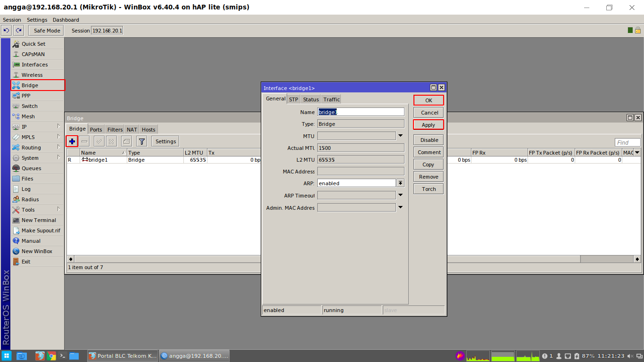This screenshot has width=644, height=362.
Task: Switch to the Ports tab
Action: (x=96, y=130)
